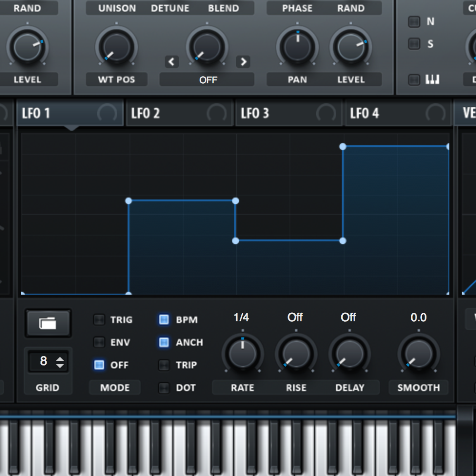This screenshot has width=476, height=476.
Task: Click the LFO 1 modulation source circle
Action: [x=107, y=113]
